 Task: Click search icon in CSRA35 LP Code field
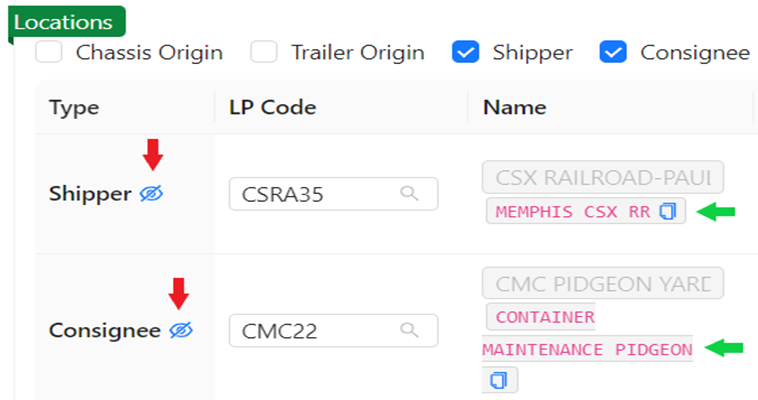[409, 193]
